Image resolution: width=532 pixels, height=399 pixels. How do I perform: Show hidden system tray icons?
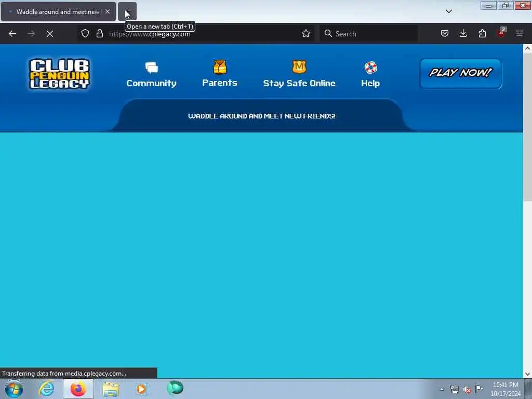click(442, 389)
